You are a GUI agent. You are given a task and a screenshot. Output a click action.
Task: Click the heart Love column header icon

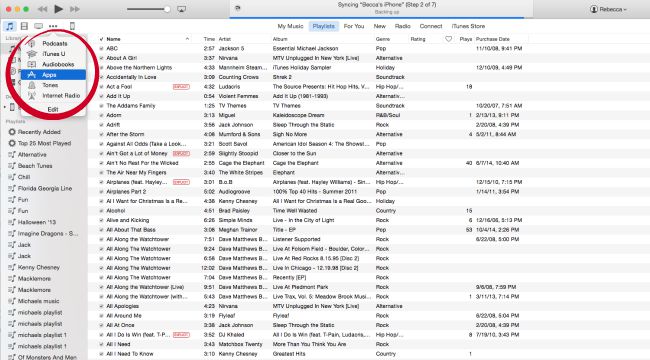449,39
